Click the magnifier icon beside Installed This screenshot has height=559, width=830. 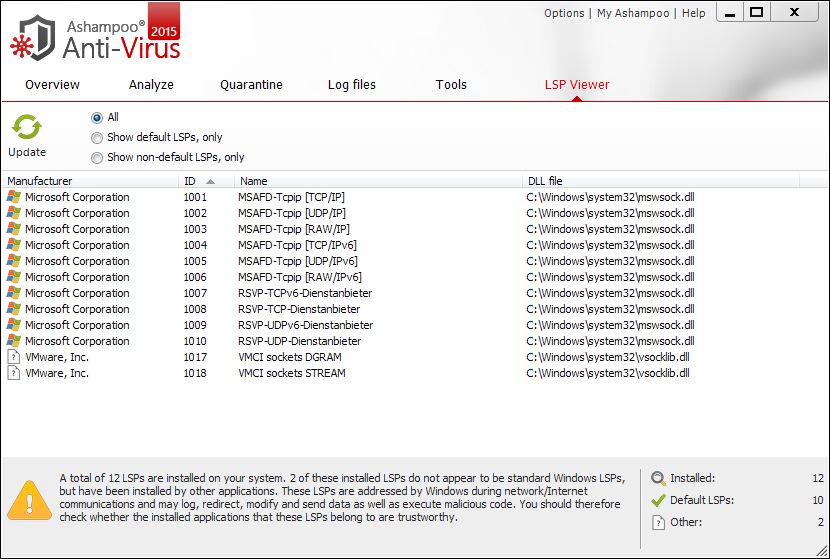658,478
